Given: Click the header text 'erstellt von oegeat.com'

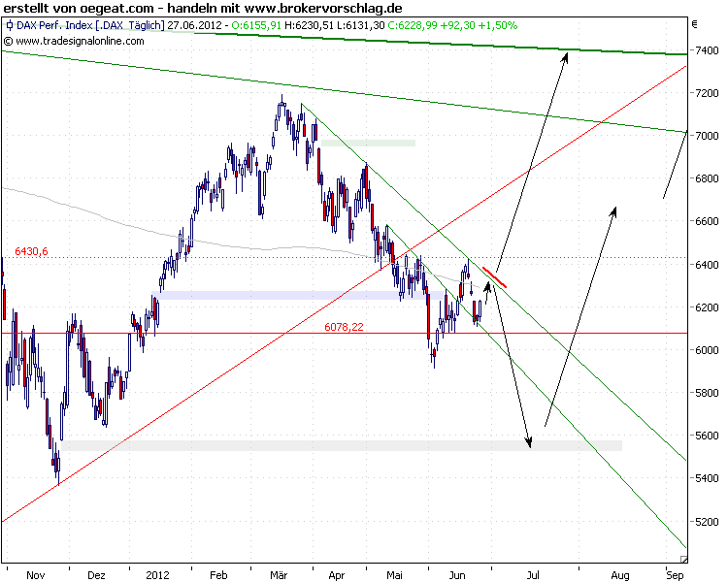Looking at the screenshot, I should coord(79,8).
